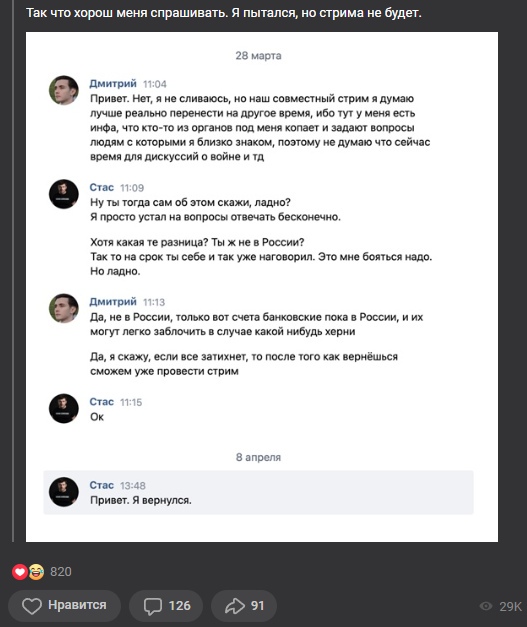
Task: Click Стас's avatar at 11:15 message
Action: pos(64,408)
